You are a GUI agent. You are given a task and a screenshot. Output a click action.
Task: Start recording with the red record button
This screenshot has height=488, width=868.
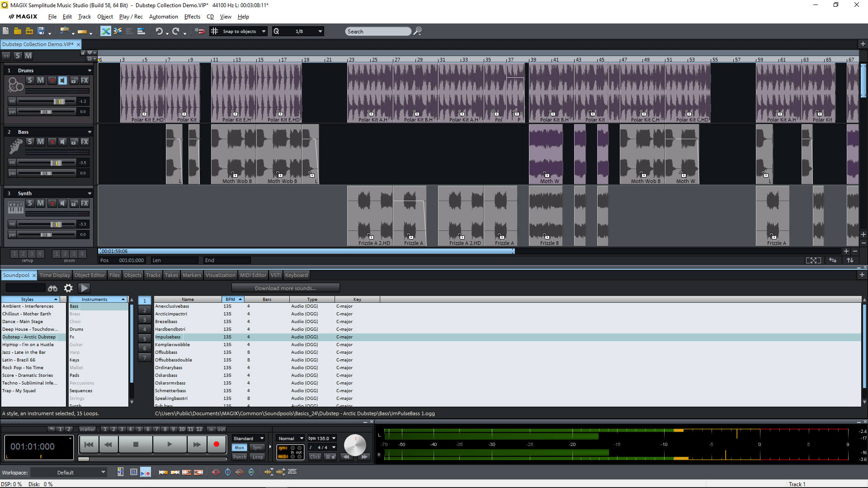[217, 445]
